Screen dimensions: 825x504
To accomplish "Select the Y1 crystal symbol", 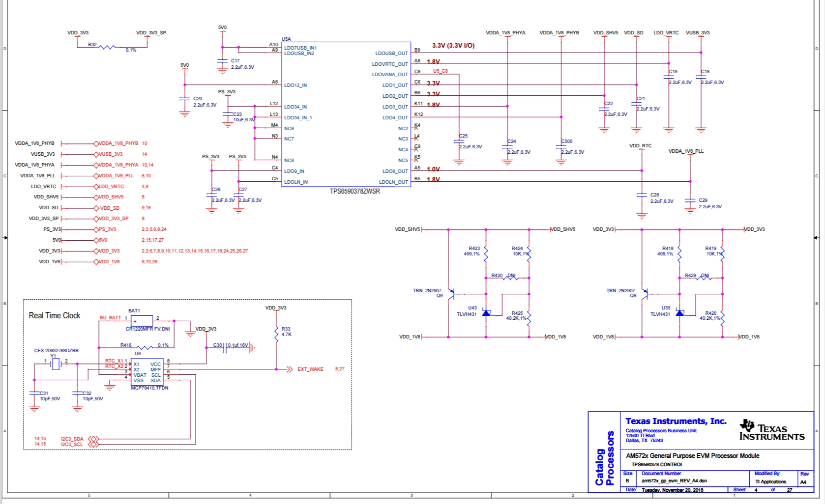I will (56, 364).
